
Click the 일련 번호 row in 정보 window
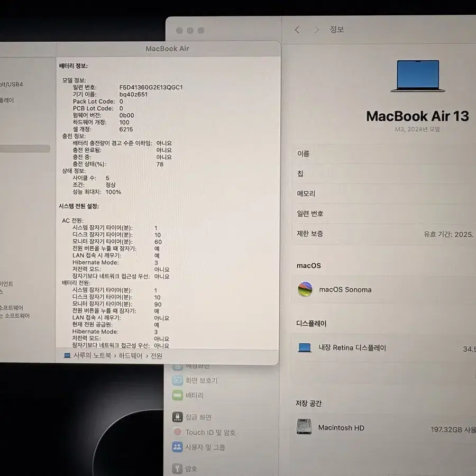click(x=384, y=214)
